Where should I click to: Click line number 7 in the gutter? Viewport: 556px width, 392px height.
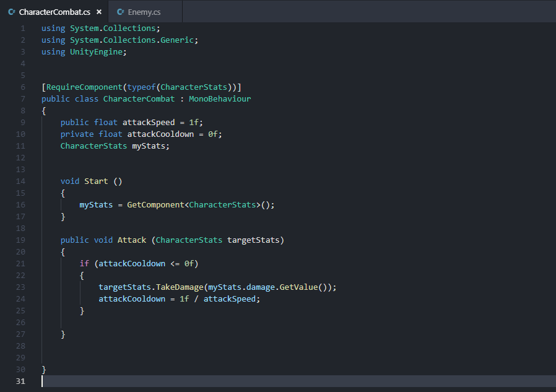(x=23, y=99)
